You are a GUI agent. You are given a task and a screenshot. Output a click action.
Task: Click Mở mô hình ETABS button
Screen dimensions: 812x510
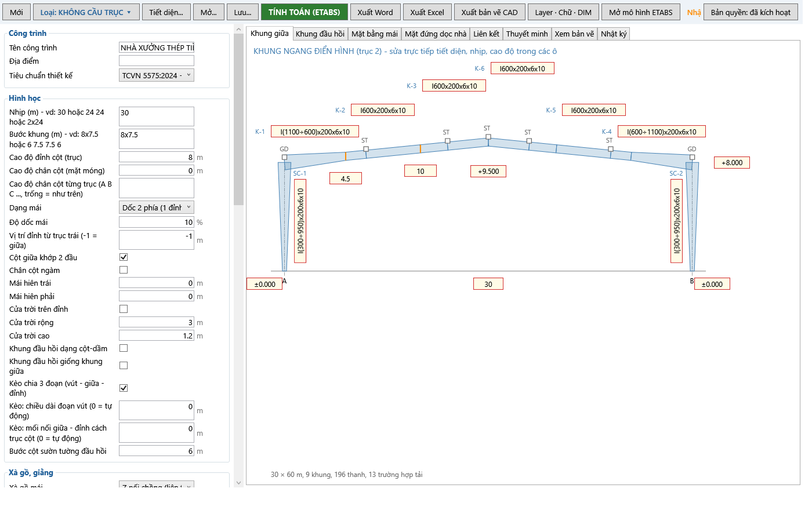click(641, 12)
